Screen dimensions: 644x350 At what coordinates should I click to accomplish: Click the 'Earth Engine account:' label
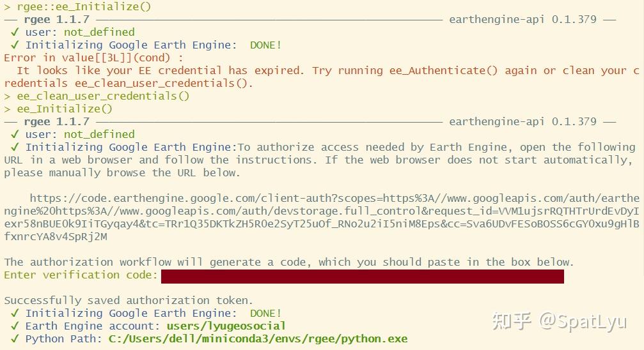(93, 326)
